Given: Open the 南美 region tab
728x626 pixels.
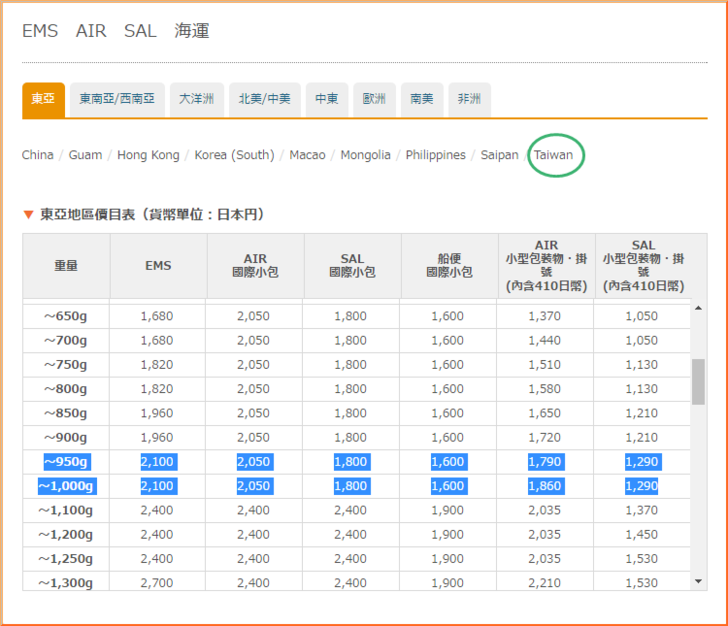Looking at the screenshot, I should (x=422, y=99).
